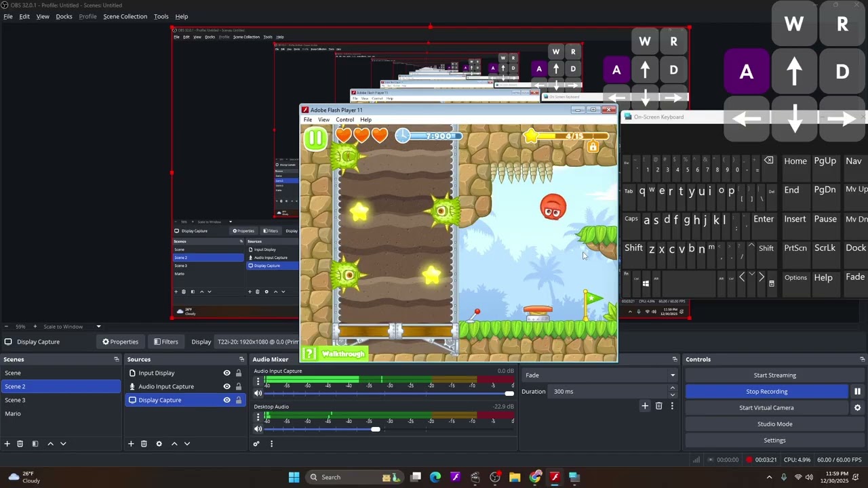Viewport: 868px width, 488px height.
Task: Toggle the lock on the Input Display source
Action: point(238,373)
